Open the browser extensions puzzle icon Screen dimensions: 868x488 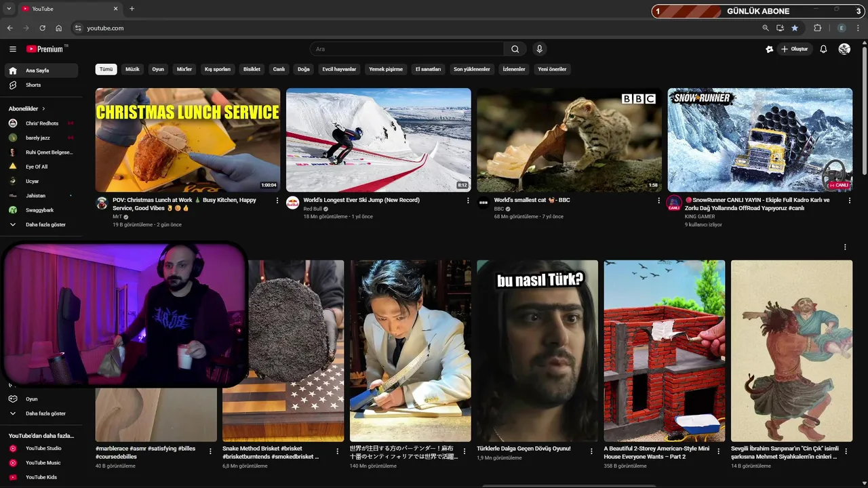[x=817, y=28]
